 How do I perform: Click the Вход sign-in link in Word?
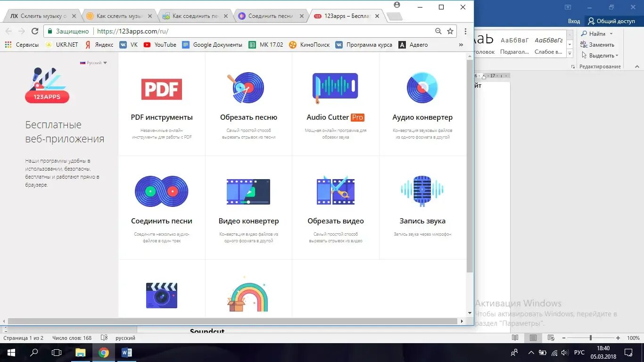(574, 21)
